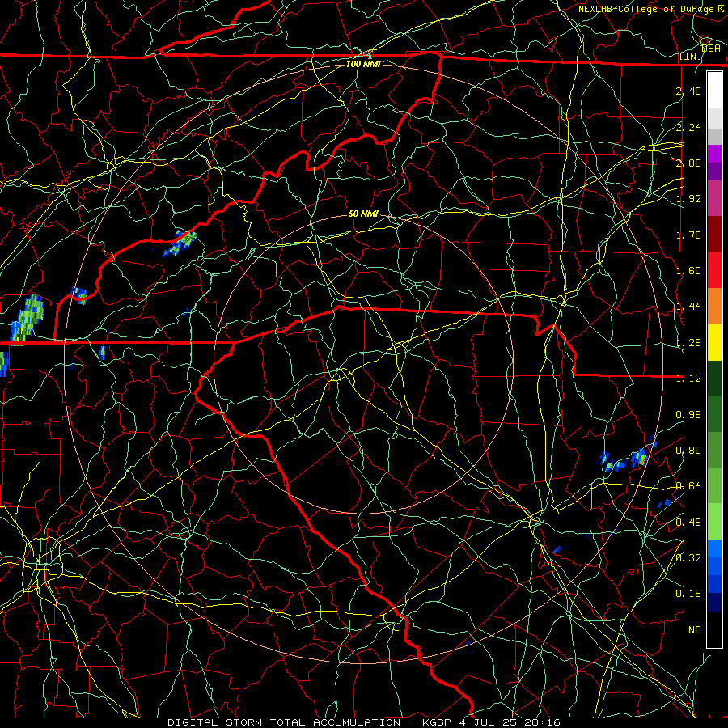The image size is (728, 728).
Task: Click the ND no-data legend label
Action: (695, 630)
